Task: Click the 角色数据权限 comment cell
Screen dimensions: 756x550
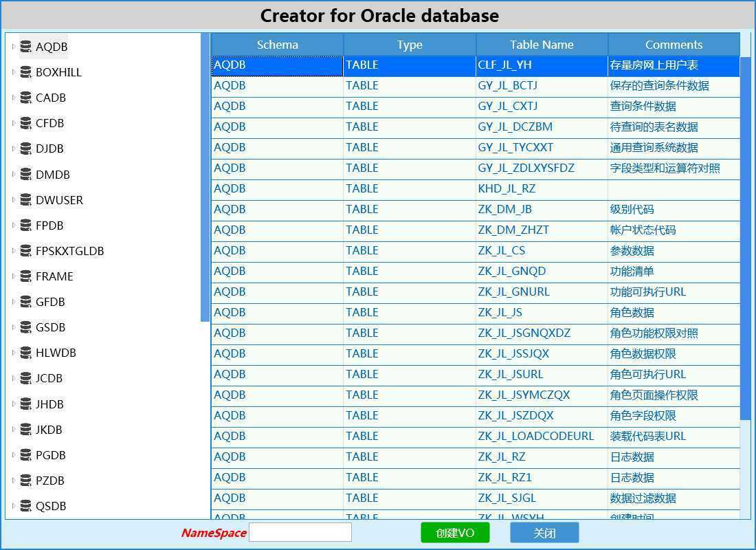Action: pos(674,354)
